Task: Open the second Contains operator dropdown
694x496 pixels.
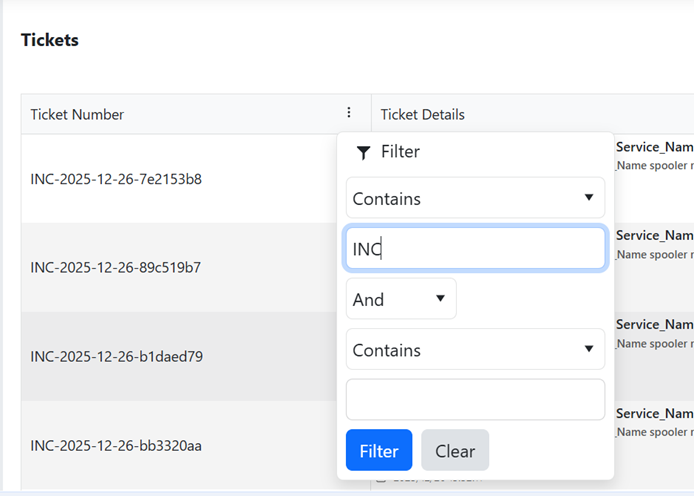Action: pyautogui.click(x=475, y=350)
